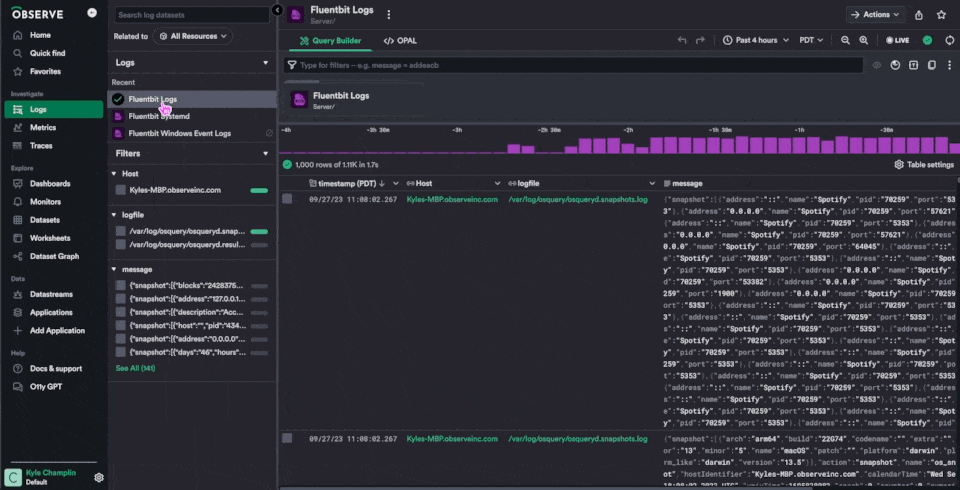The image size is (960, 490).
Task: Open the Host column menu chevron
Action: (497, 183)
